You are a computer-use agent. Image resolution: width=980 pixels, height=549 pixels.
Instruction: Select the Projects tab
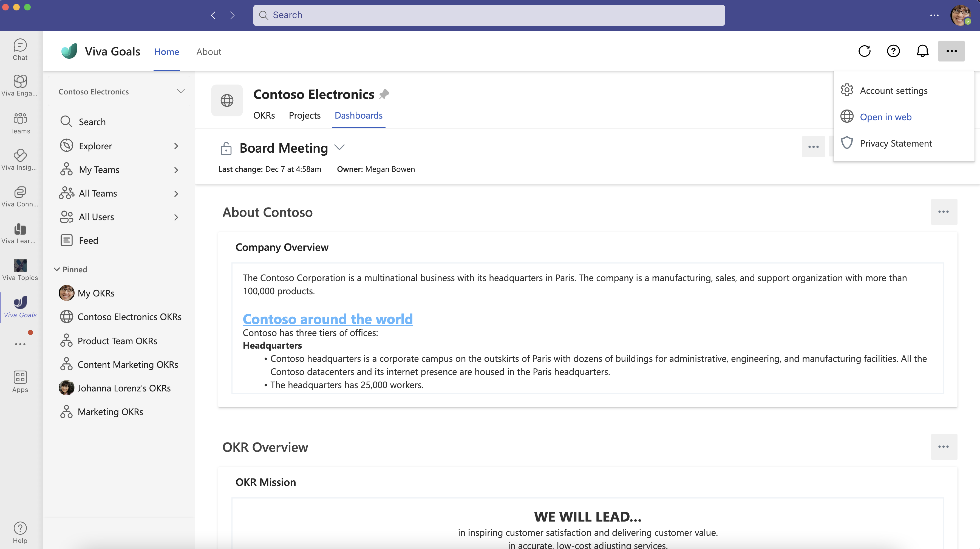[304, 114]
